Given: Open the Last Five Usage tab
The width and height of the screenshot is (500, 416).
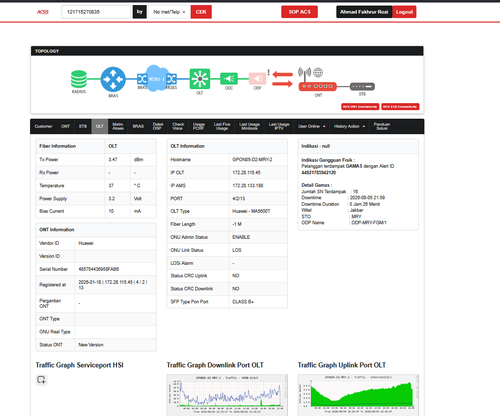Looking at the screenshot, I should [222, 126].
